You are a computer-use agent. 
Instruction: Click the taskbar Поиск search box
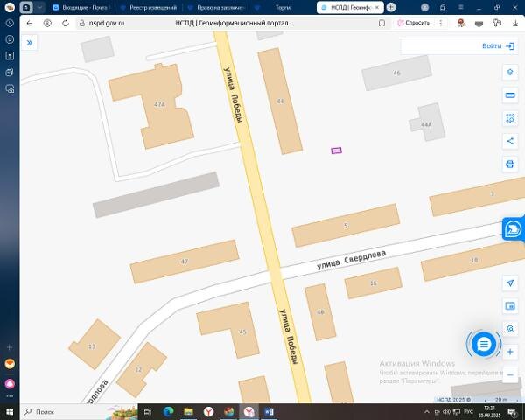point(79,411)
